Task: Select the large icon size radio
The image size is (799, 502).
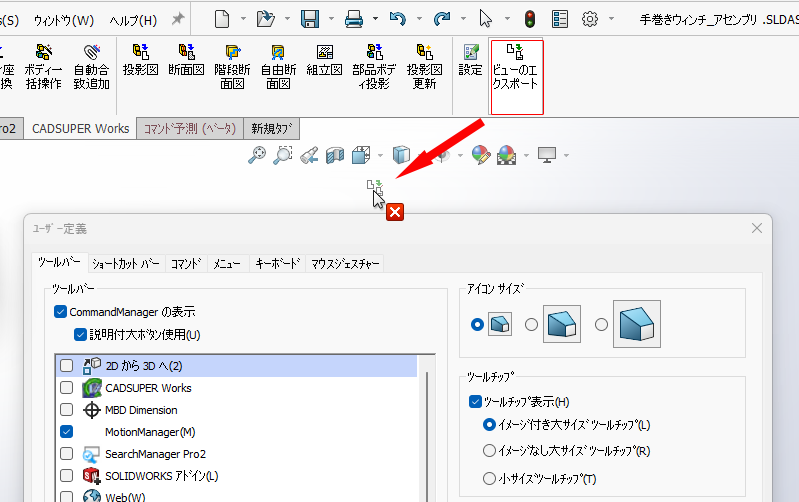Action: [x=601, y=325]
